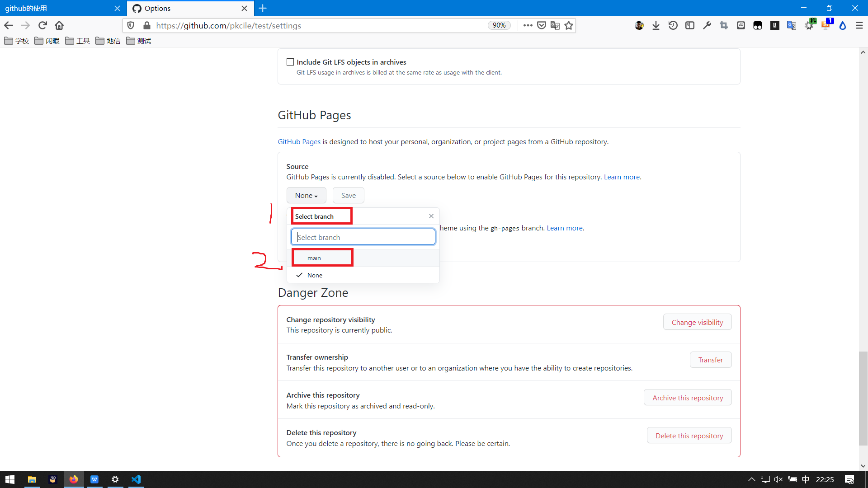Save page to Pocket icon
The image size is (868, 488).
[x=542, y=25]
